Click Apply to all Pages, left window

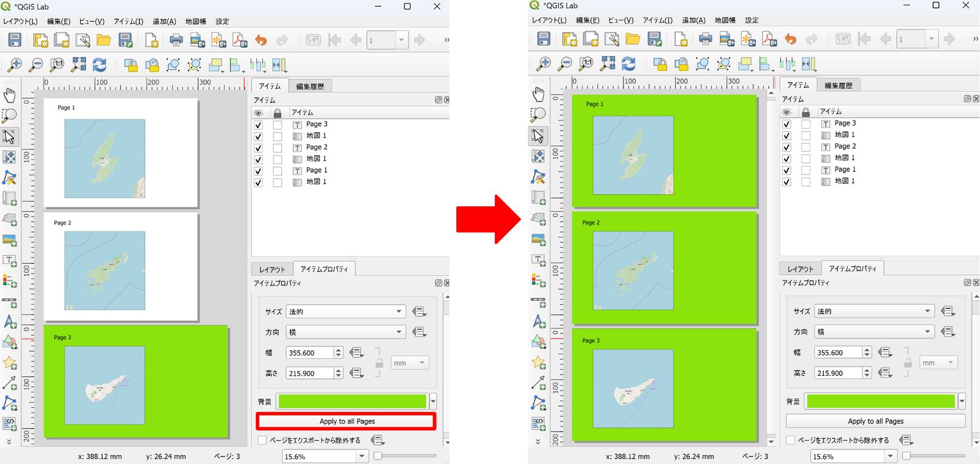tap(347, 421)
